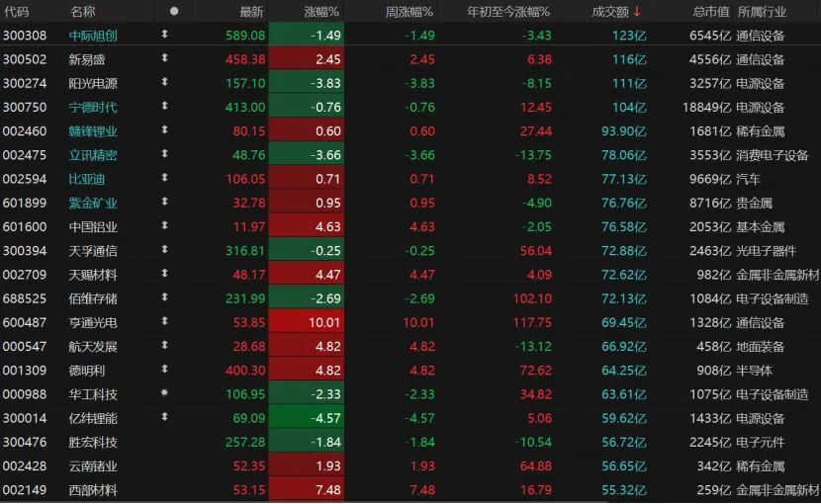Sort by the 最新 price column header

point(252,12)
